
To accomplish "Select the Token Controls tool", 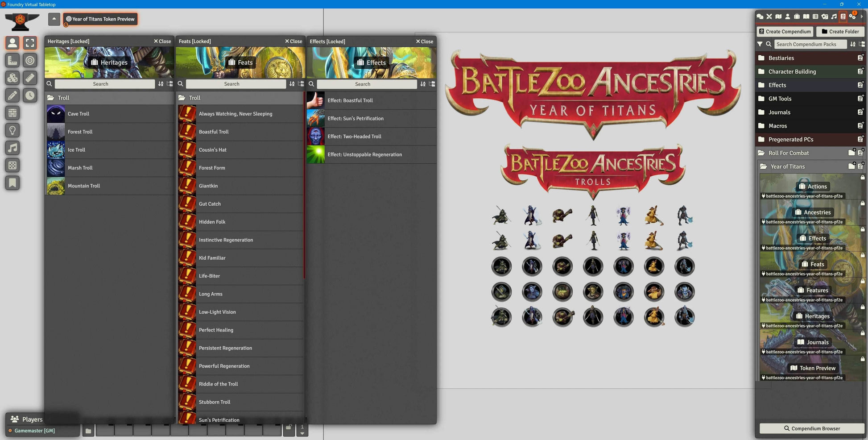I will [12, 43].
